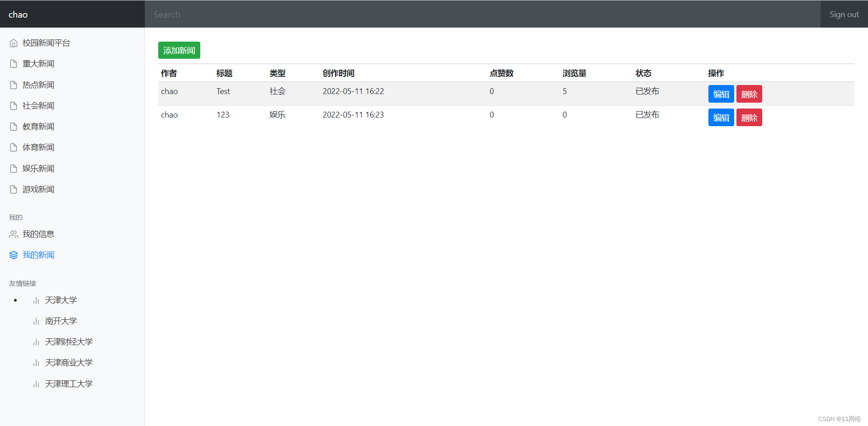Go to 热点新闻 category
Viewport: 868px width, 426px height.
click(x=38, y=85)
